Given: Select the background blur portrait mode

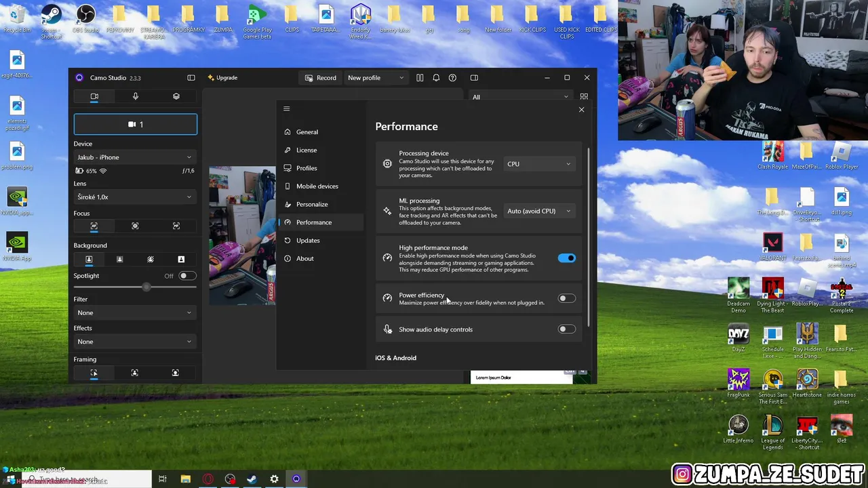Looking at the screenshot, I should click(x=120, y=260).
